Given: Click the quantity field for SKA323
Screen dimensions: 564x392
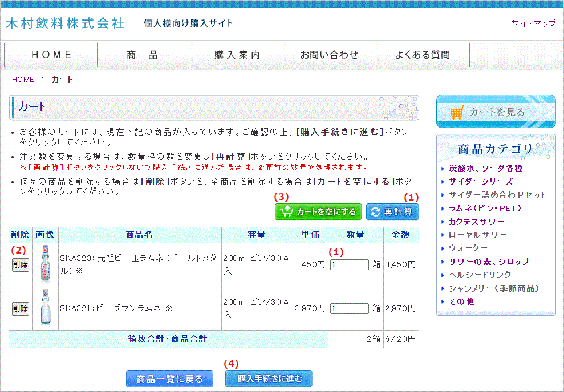Looking at the screenshot, I should point(349,264).
